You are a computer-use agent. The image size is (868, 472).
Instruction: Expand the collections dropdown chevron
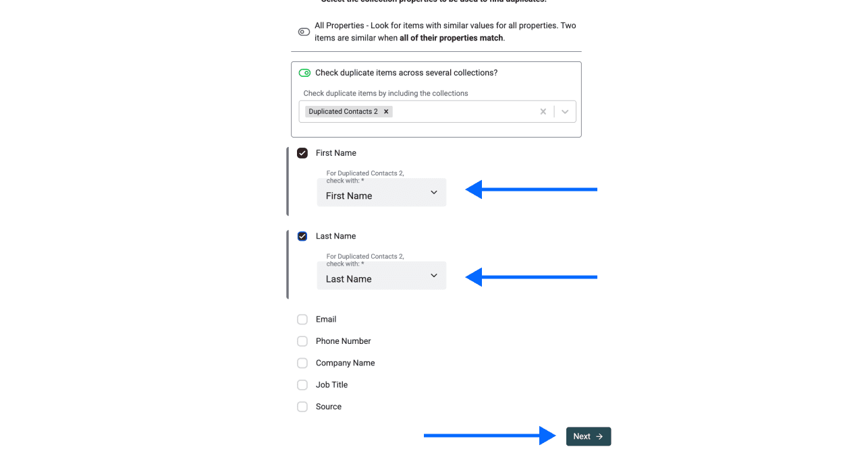tap(566, 112)
